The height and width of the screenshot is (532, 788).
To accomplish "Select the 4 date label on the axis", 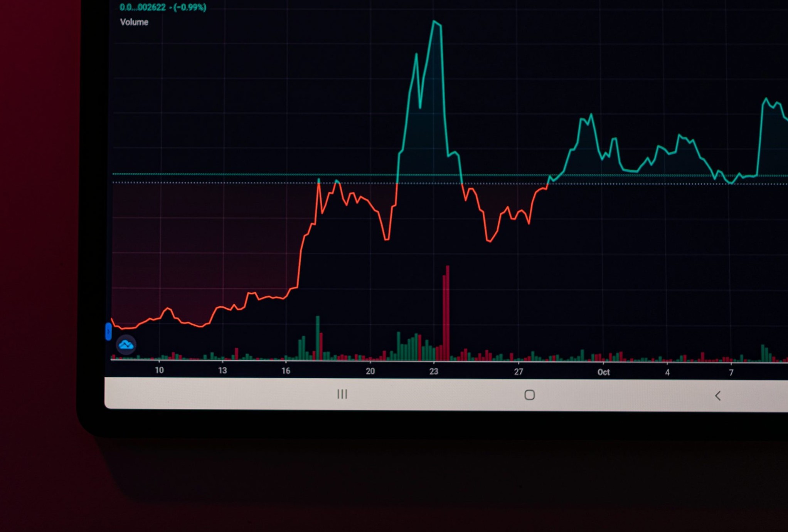I will [668, 372].
